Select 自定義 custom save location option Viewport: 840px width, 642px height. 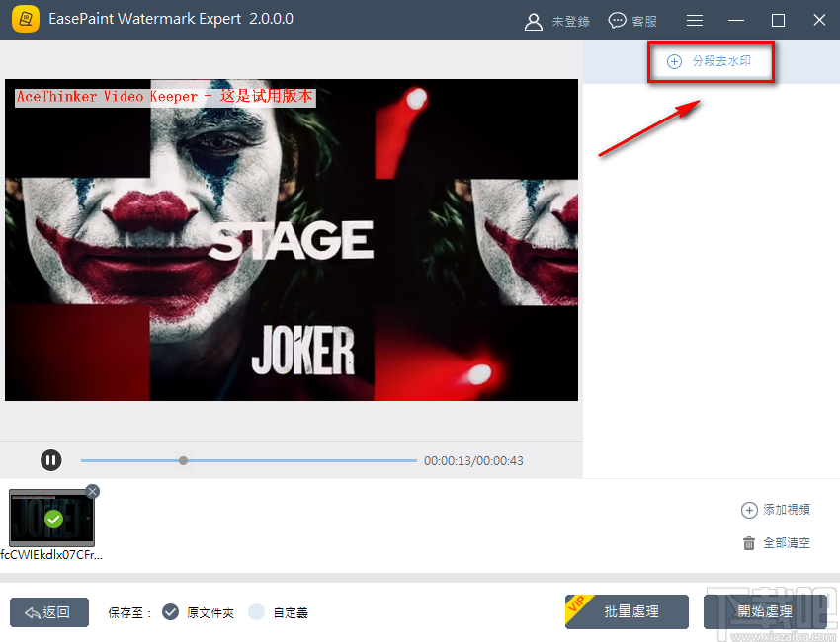coord(278,612)
